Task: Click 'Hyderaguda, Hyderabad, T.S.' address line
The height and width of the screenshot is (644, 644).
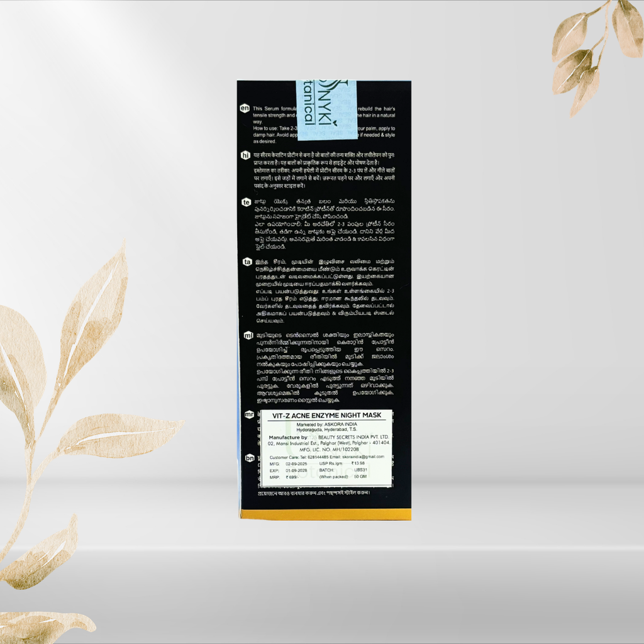Action: point(326,430)
